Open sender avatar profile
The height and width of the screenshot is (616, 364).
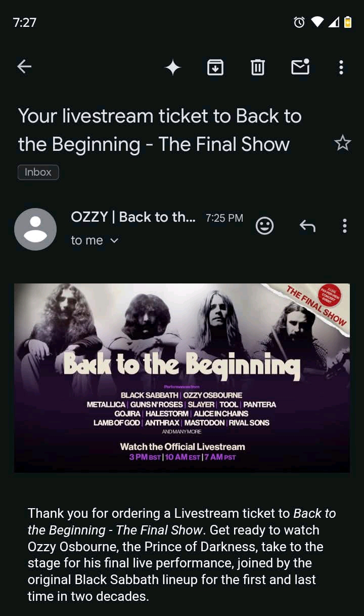click(35, 229)
